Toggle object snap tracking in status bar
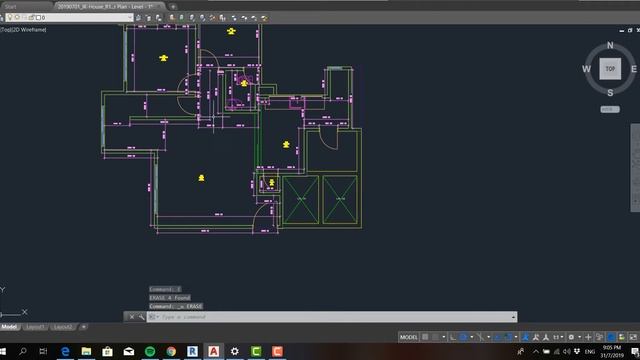This screenshot has width=640, height=360. [x=498, y=337]
